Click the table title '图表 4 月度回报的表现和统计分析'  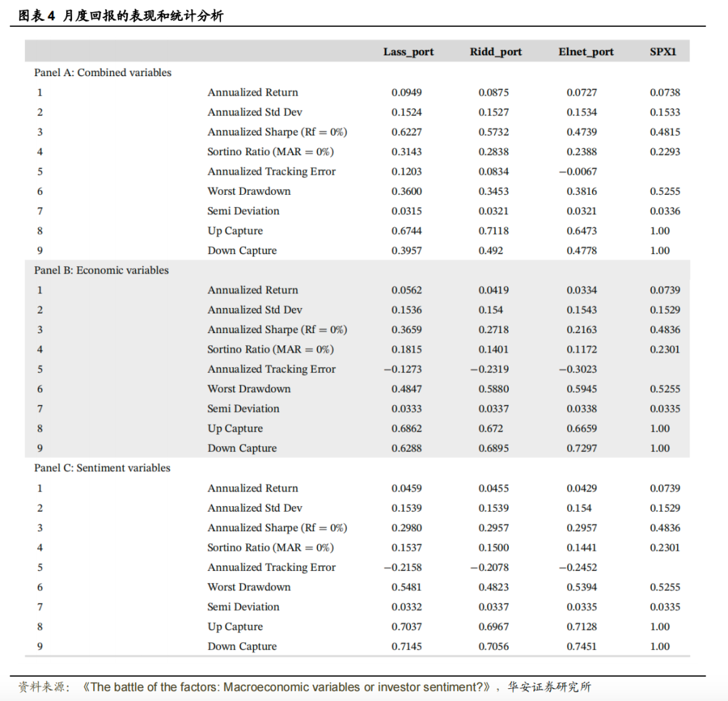(121, 16)
